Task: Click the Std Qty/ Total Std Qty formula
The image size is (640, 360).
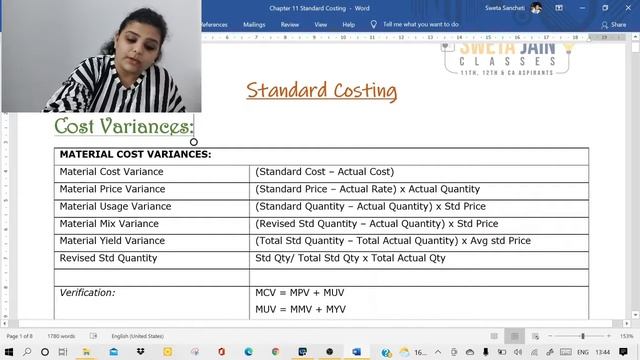Action: point(350,258)
